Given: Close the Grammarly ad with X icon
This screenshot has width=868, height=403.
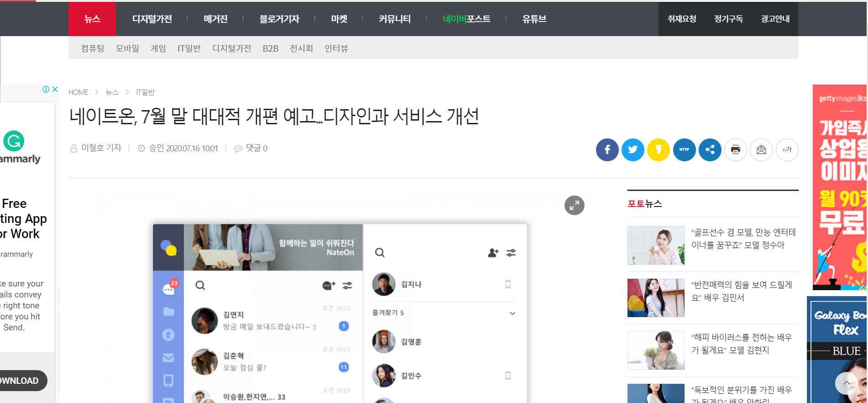Looking at the screenshot, I should click(55, 89).
